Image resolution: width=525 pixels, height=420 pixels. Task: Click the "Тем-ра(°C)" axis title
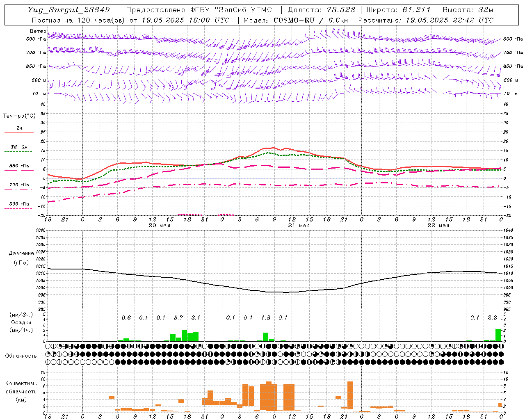coord(19,116)
